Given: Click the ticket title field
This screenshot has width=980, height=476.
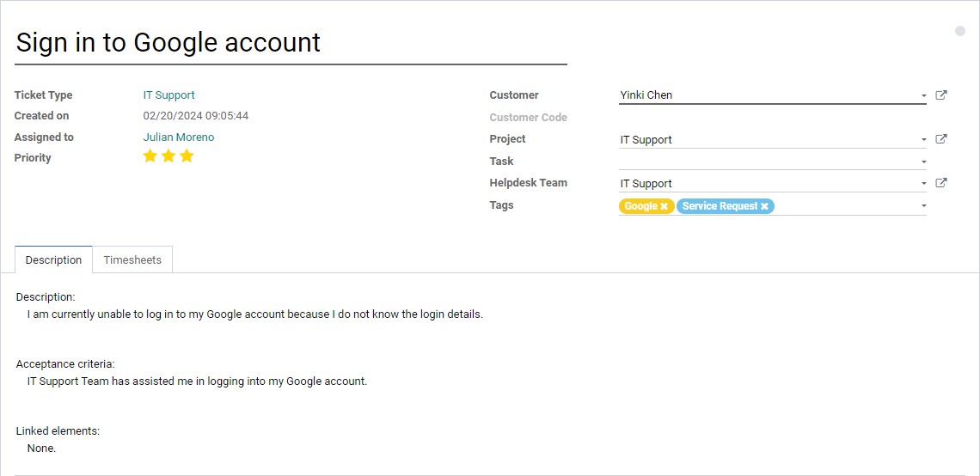Looking at the screenshot, I should pos(291,42).
